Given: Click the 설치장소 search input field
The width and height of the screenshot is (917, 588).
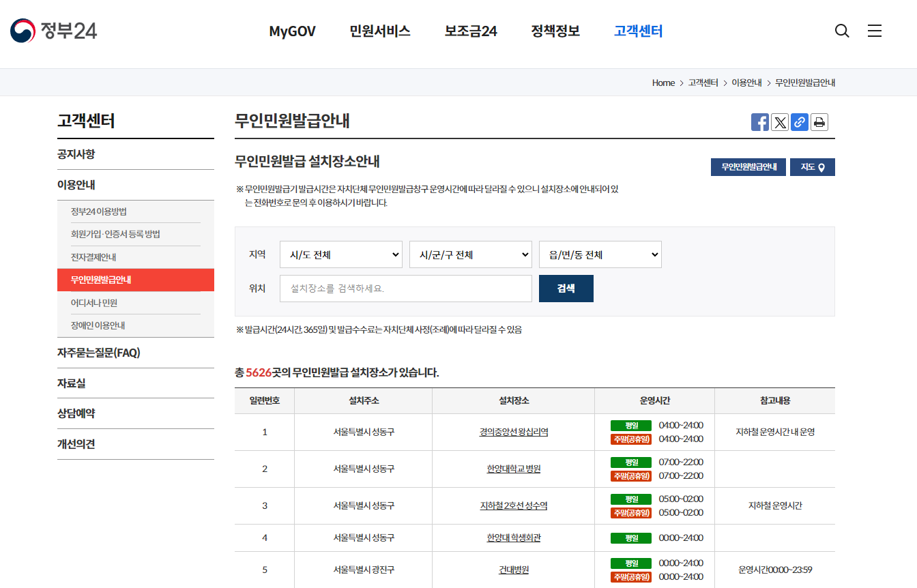Looking at the screenshot, I should click(x=405, y=288).
